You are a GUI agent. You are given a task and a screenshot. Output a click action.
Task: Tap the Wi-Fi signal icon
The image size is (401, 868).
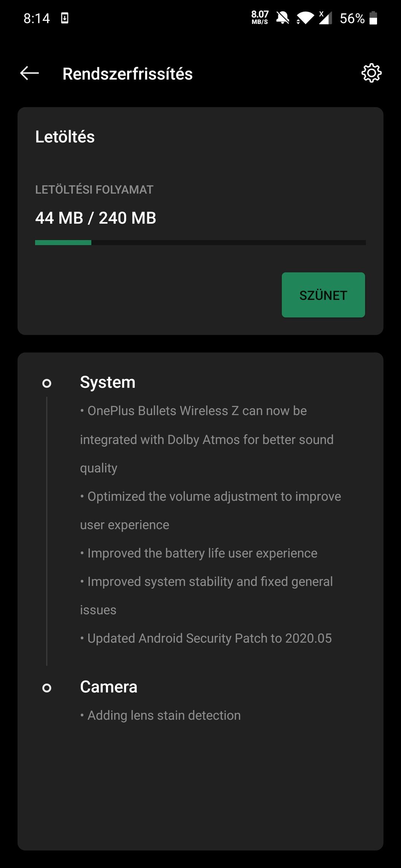pyautogui.click(x=305, y=18)
